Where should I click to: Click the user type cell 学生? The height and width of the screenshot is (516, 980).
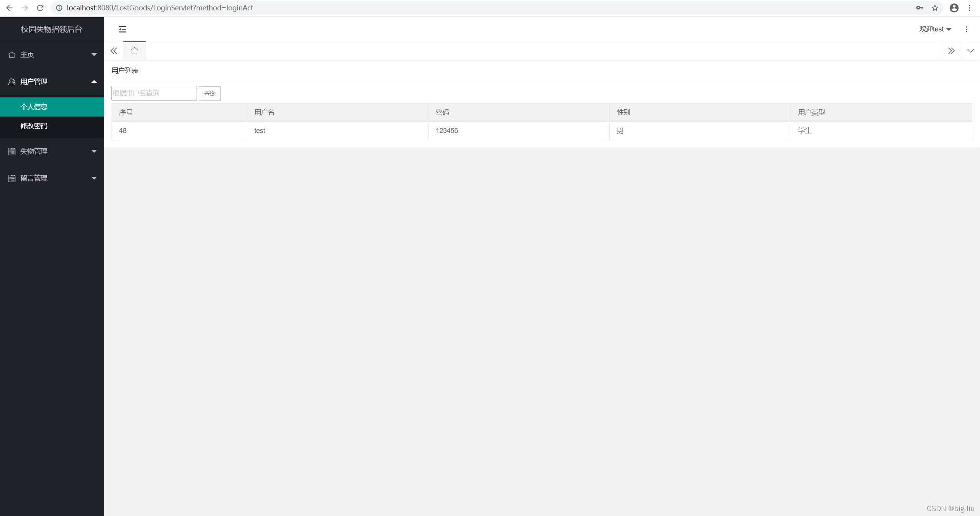[881, 131]
